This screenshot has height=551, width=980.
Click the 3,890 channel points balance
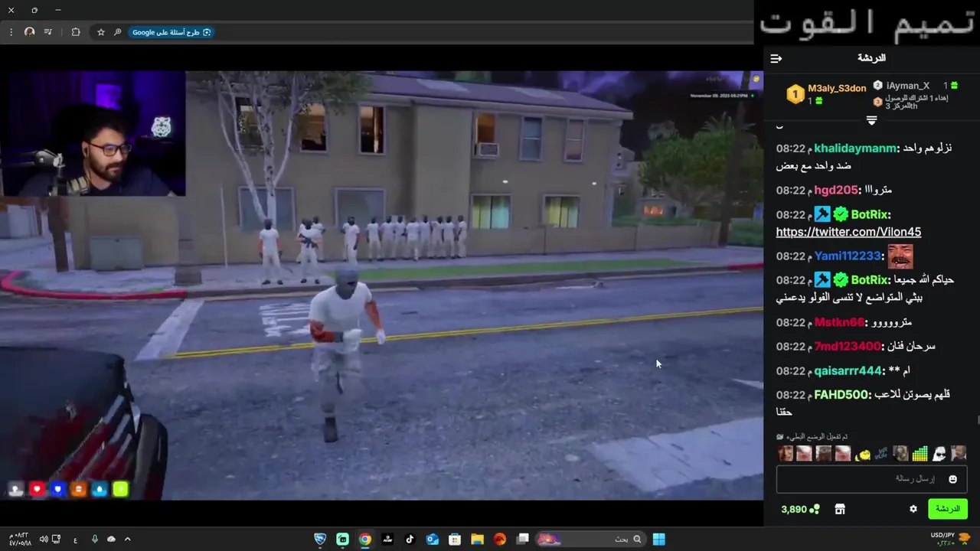[800, 509]
